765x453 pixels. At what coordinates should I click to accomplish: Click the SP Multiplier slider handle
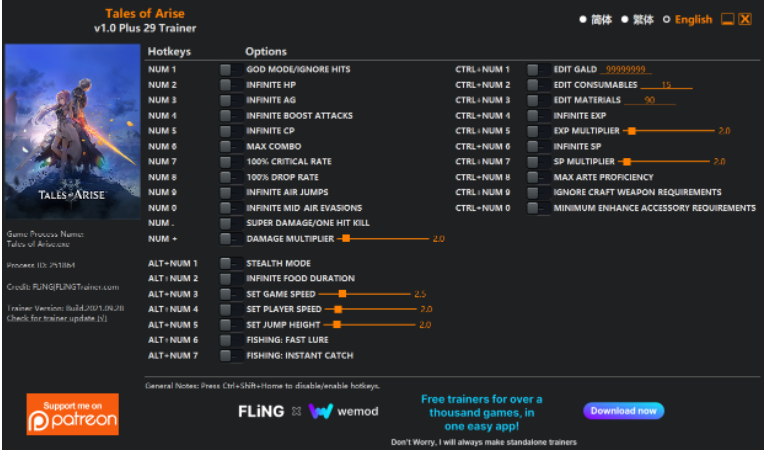click(627, 162)
